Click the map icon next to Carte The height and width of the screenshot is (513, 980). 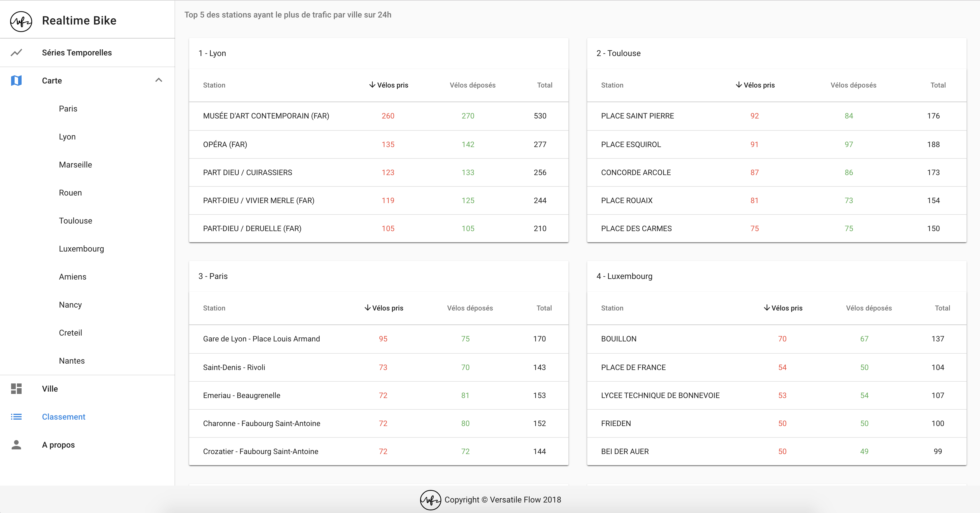pyautogui.click(x=17, y=80)
